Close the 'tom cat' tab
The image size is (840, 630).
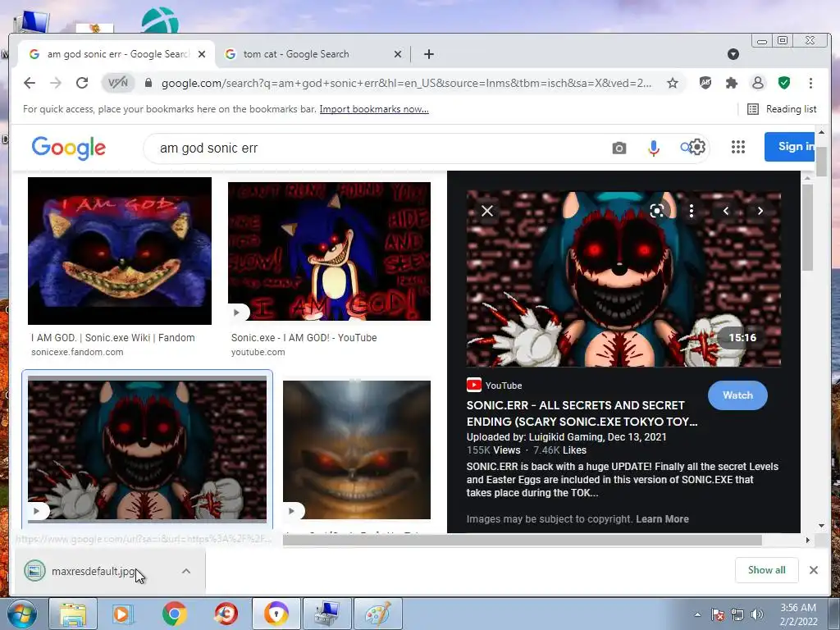click(398, 54)
